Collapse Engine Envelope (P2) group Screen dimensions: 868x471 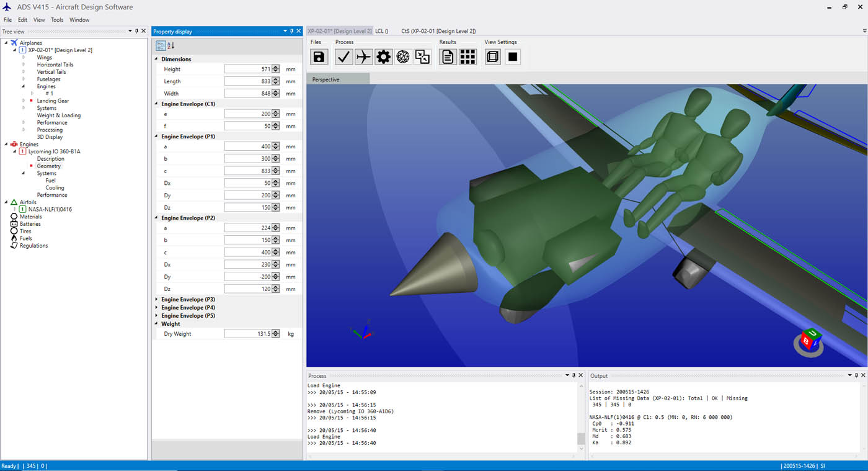[x=156, y=218]
